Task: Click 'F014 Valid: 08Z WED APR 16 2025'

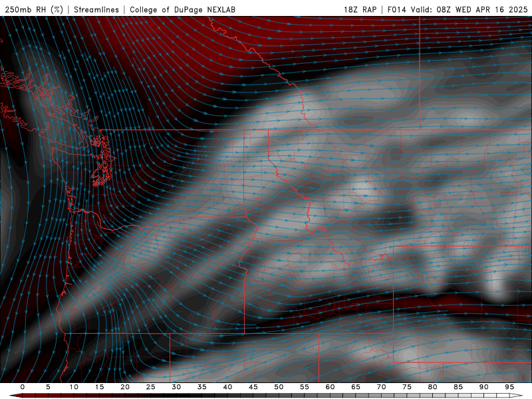Action: point(458,10)
